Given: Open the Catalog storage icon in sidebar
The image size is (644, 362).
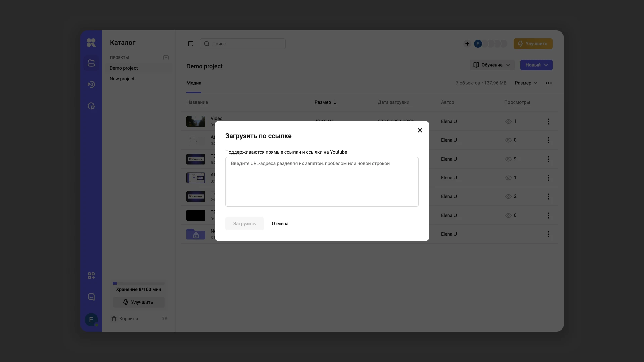Looking at the screenshot, I should (x=91, y=63).
